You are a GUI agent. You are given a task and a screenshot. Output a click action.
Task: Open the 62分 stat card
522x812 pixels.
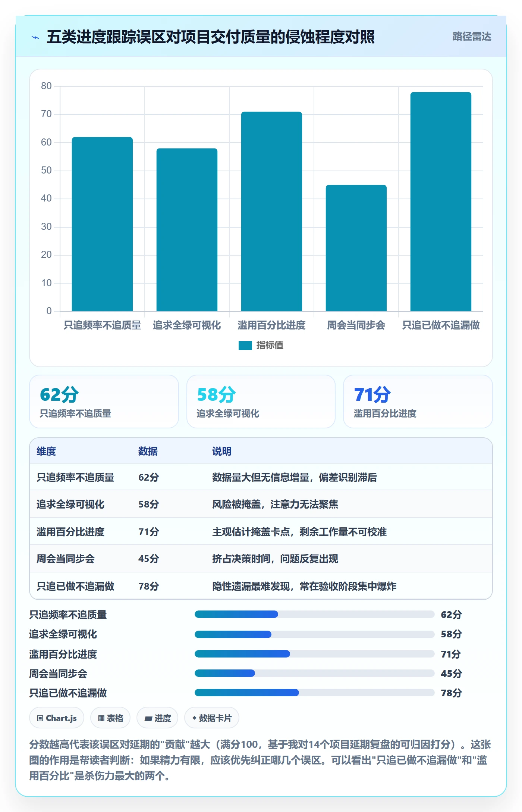104,402
